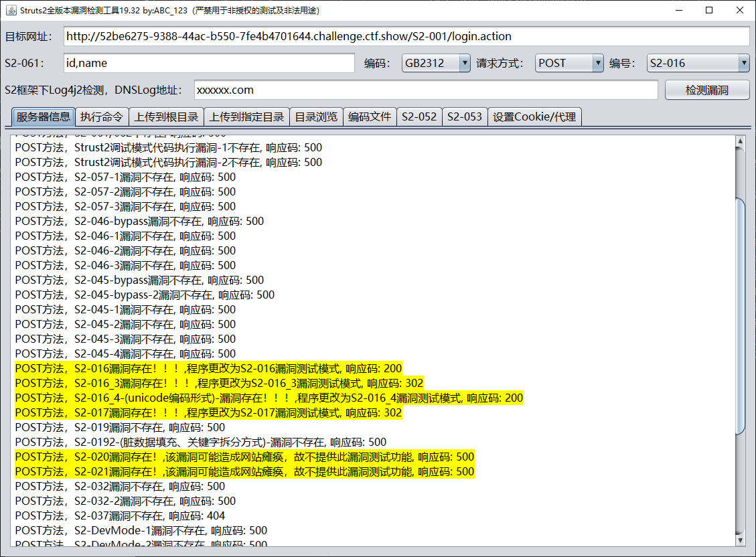Switch to the 目录浏览 tab
The width and height of the screenshot is (756, 557).
[316, 116]
